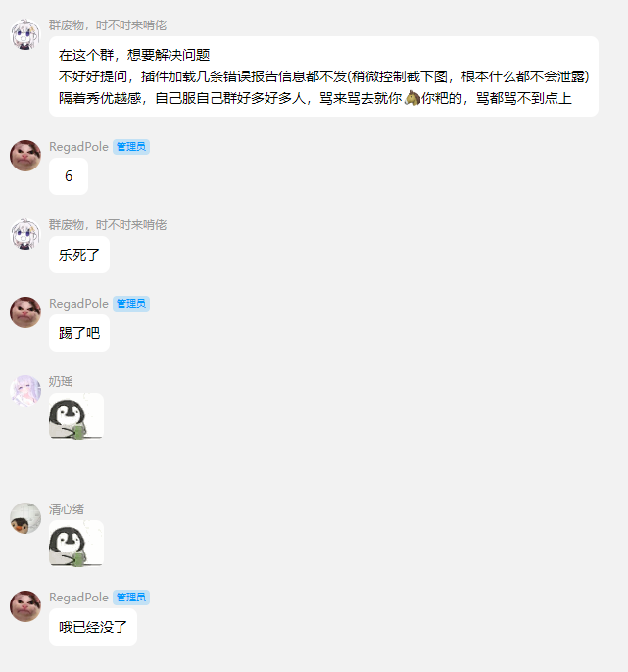
Task: Click the 群废物 nickname above the "乐死了" message
Action: click(108, 225)
